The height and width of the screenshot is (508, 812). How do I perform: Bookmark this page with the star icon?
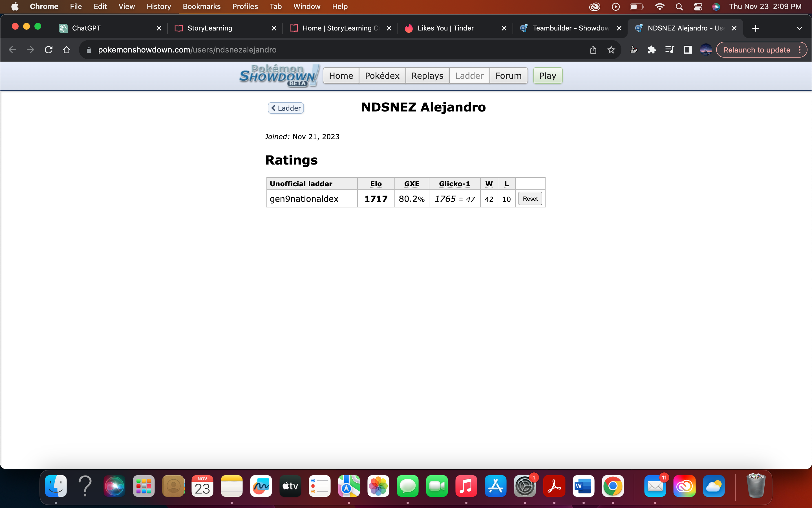tap(611, 50)
